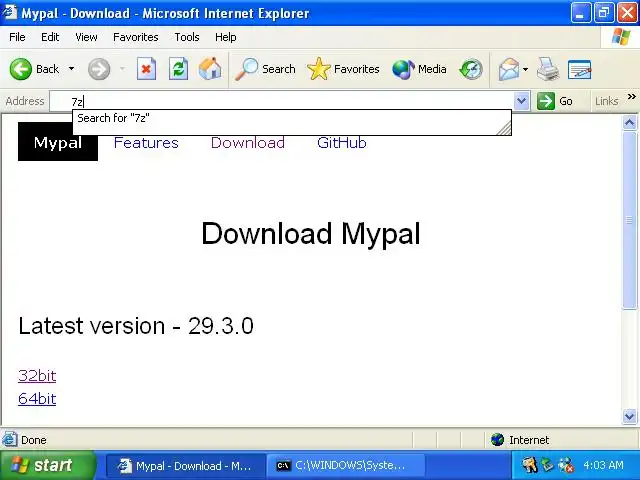640x480 pixels.
Task: Click the Latest version - 29.3.0 heading
Action: click(x=136, y=326)
